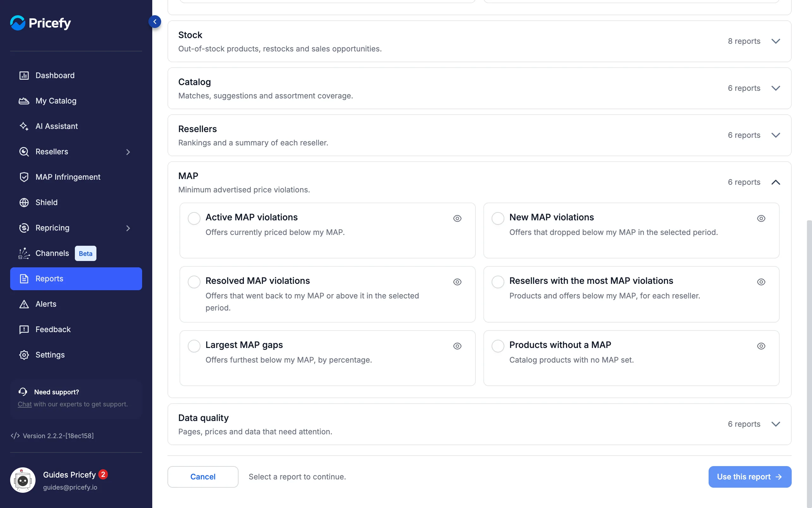812x508 pixels.
Task: Preview Products without a MAP eye icon
Action: pyautogui.click(x=761, y=346)
